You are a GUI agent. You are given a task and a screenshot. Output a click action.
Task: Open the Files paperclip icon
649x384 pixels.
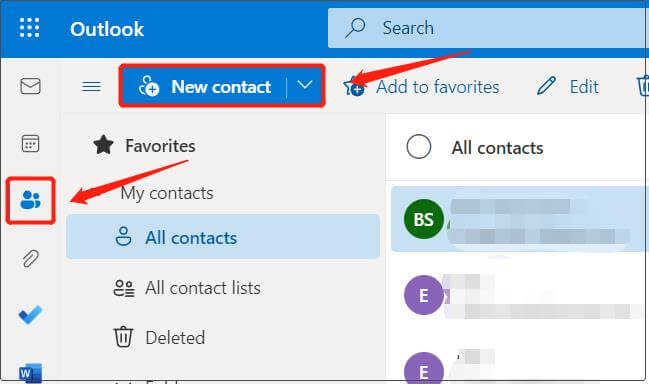[30, 259]
